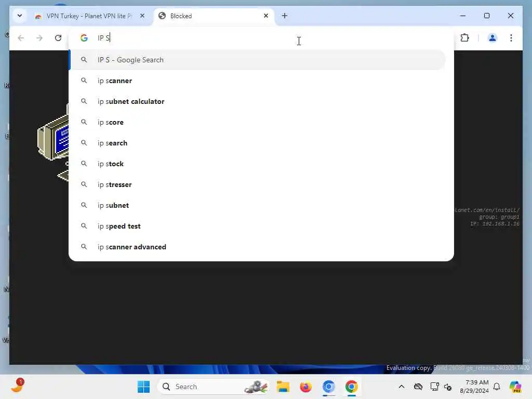Click the Google logo in address bar
This screenshot has height=399, width=532.
(84, 37)
